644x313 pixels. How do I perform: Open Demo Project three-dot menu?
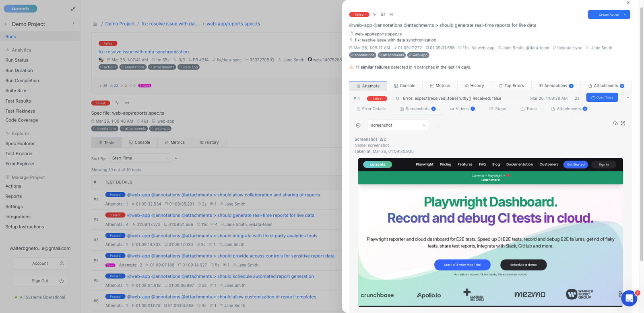pyautogui.click(x=74, y=24)
